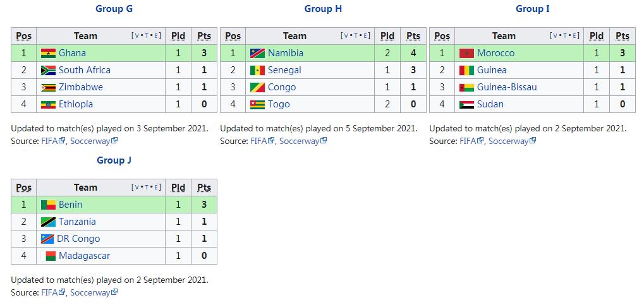Open the Group J heading link
644x305 pixels.
pyautogui.click(x=114, y=160)
